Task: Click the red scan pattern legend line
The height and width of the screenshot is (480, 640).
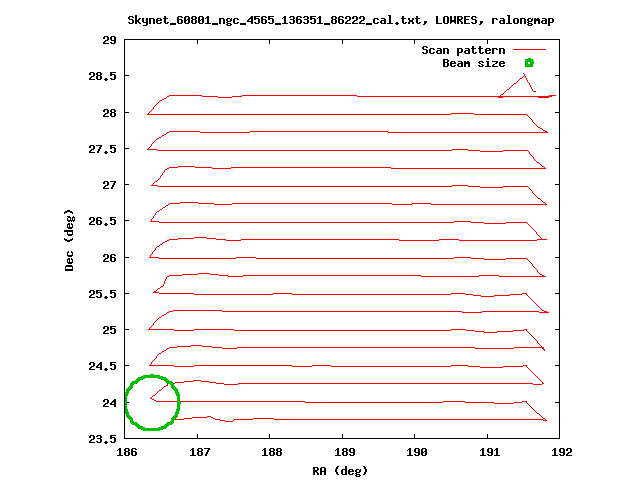Action: [529, 50]
